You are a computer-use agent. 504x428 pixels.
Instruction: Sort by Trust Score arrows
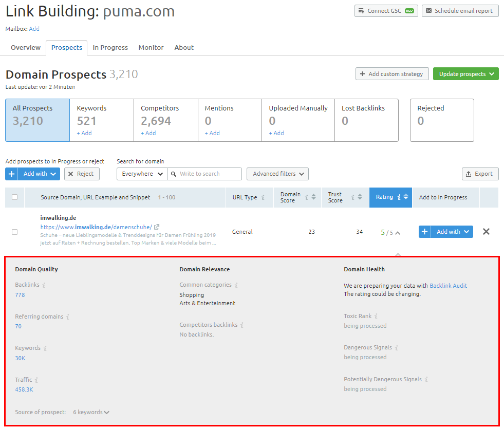[x=360, y=197]
